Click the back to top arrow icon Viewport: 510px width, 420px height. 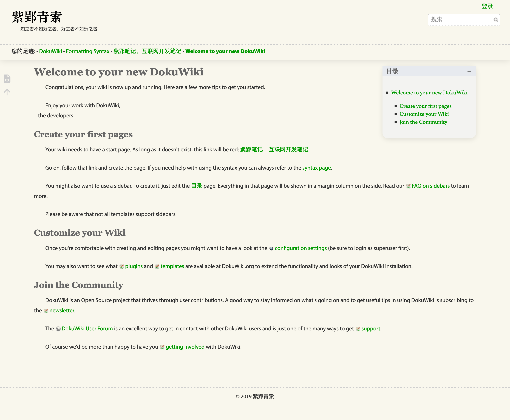coord(7,92)
